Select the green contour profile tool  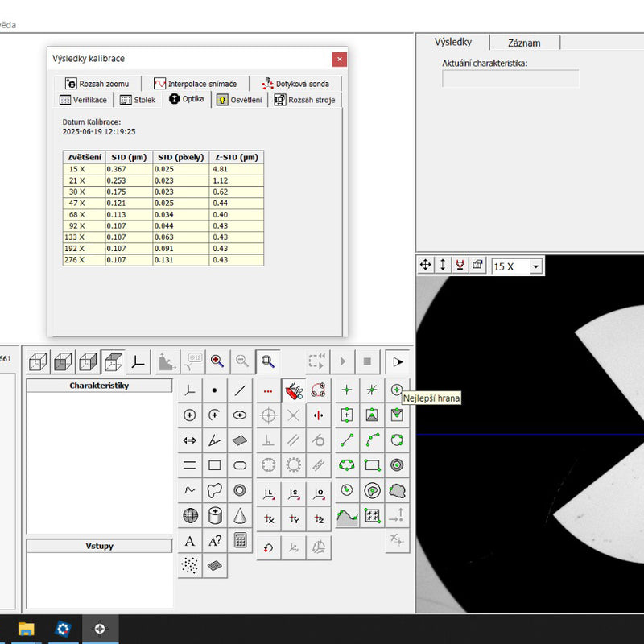pyautogui.click(x=347, y=515)
